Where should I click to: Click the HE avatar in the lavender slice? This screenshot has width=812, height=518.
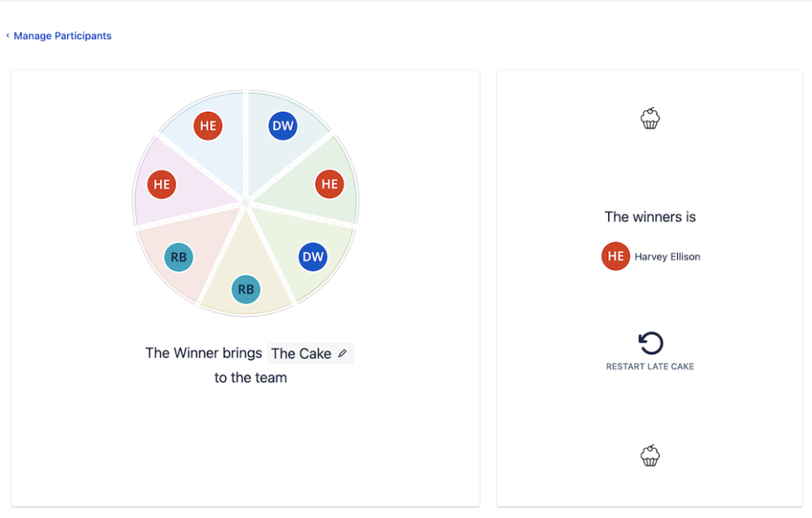click(x=162, y=184)
